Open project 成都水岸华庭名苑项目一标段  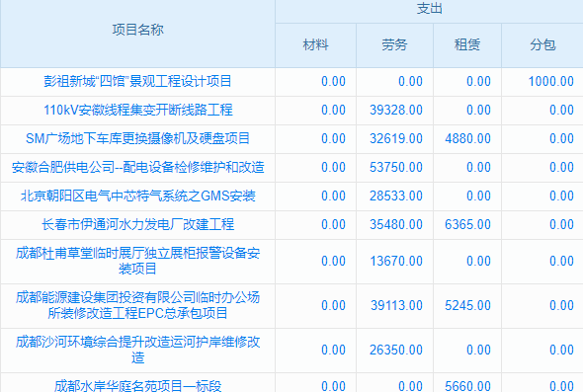pyautogui.click(x=137, y=386)
